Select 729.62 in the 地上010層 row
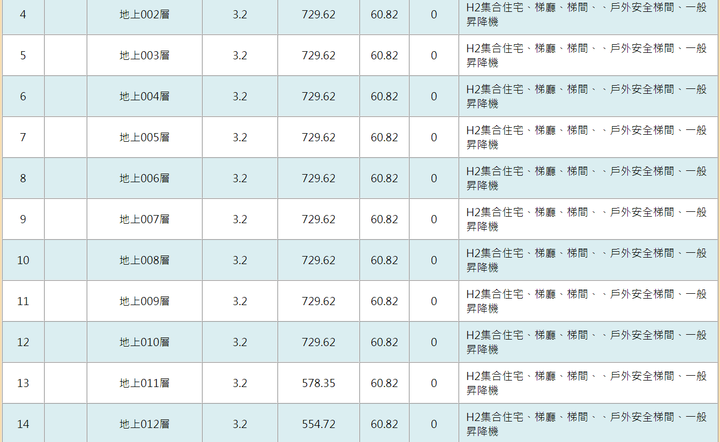 [319, 342]
